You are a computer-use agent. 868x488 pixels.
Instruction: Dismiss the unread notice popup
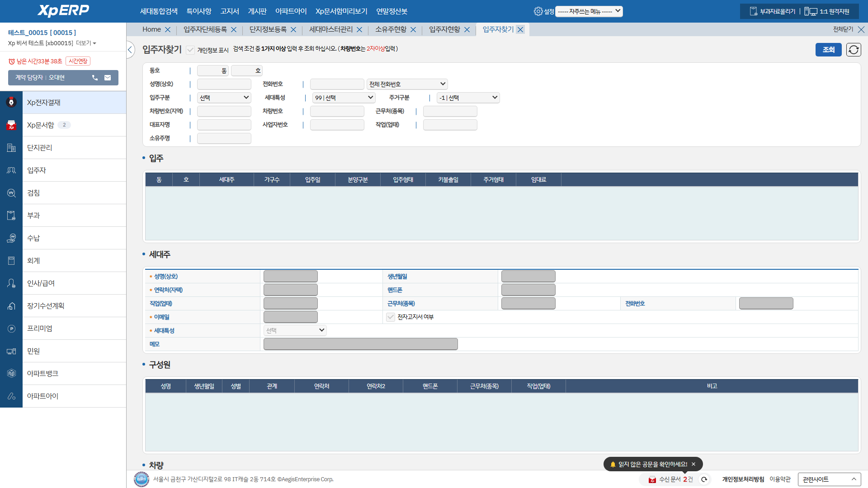[x=693, y=464]
